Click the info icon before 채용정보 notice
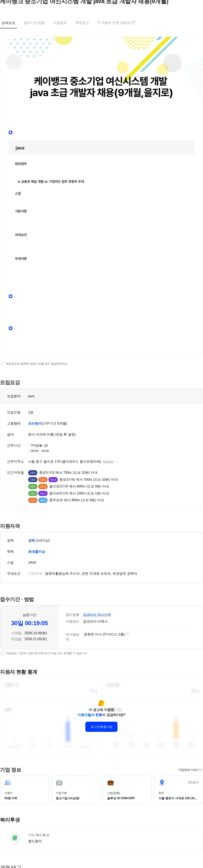 (3, 364)
